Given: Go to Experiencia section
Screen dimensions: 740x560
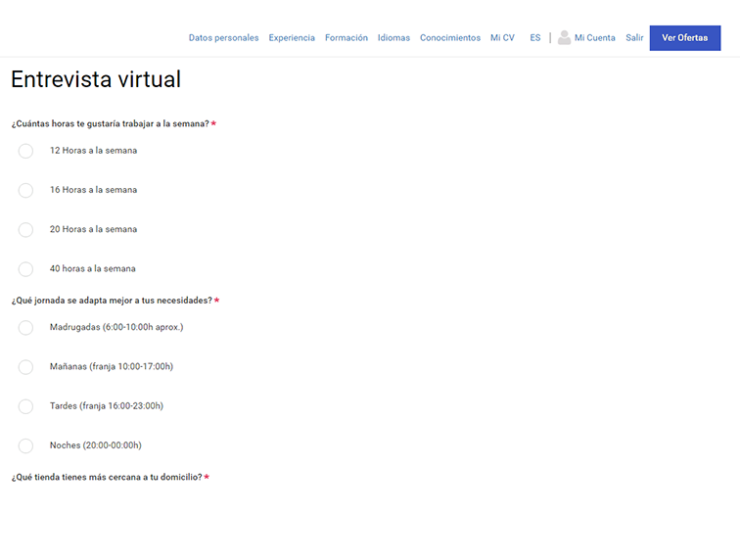Looking at the screenshot, I should point(292,38).
